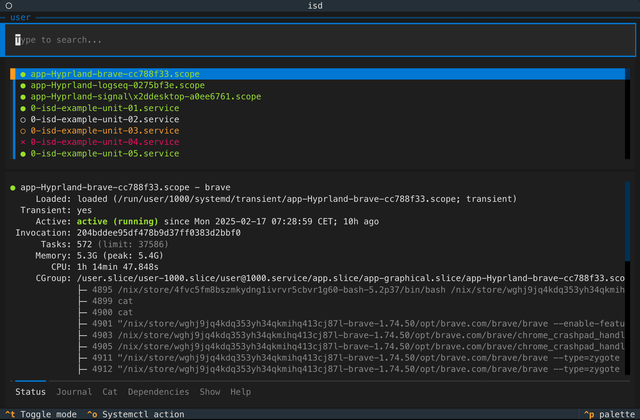Viewport: 640px width, 420px height.
Task: Click the 'Transient: yes' line
Action: point(56,210)
